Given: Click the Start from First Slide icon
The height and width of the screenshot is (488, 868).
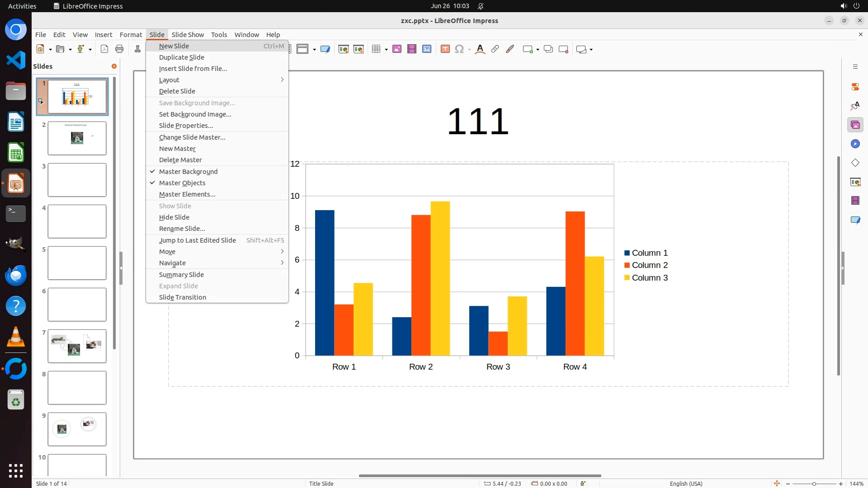Looking at the screenshot, I should pyautogui.click(x=344, y=49).
